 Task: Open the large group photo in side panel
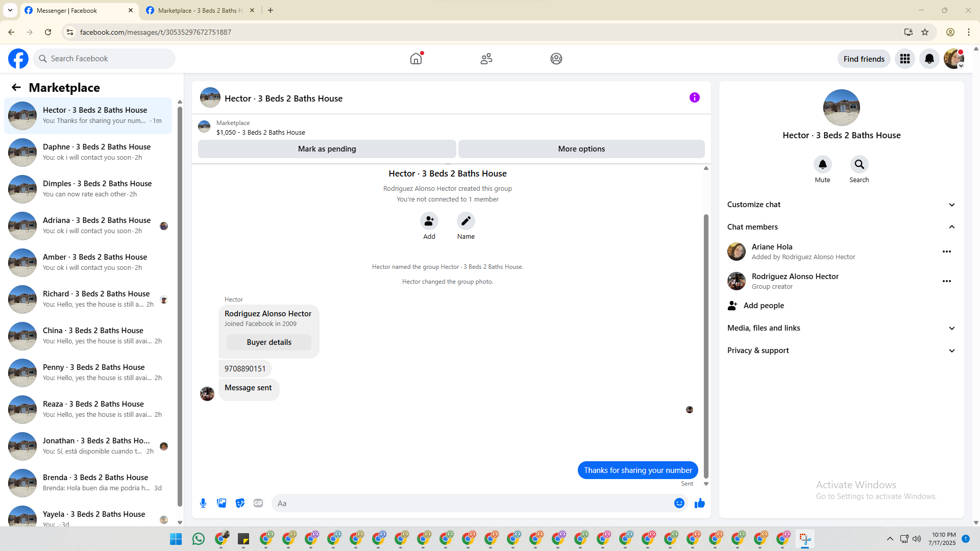coord(842,108)
